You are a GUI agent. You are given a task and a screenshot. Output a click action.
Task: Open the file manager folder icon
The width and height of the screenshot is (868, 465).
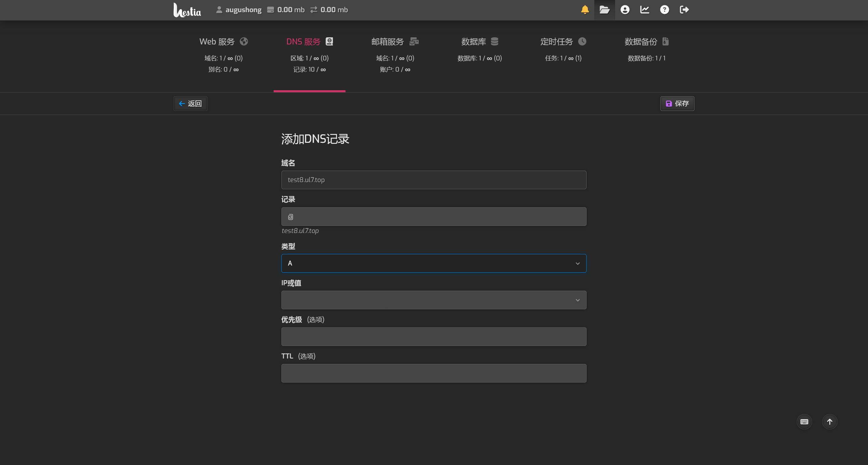605,9
